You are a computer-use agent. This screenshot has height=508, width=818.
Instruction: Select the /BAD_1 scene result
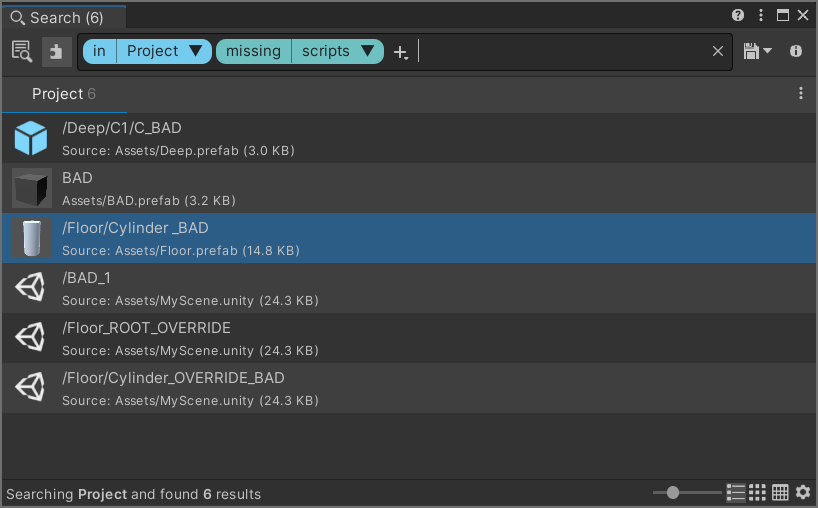point(409,288)
